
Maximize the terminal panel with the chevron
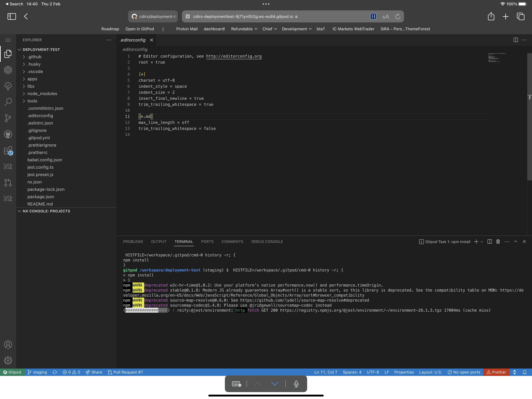pyautogui.click(x=515, y=242)
